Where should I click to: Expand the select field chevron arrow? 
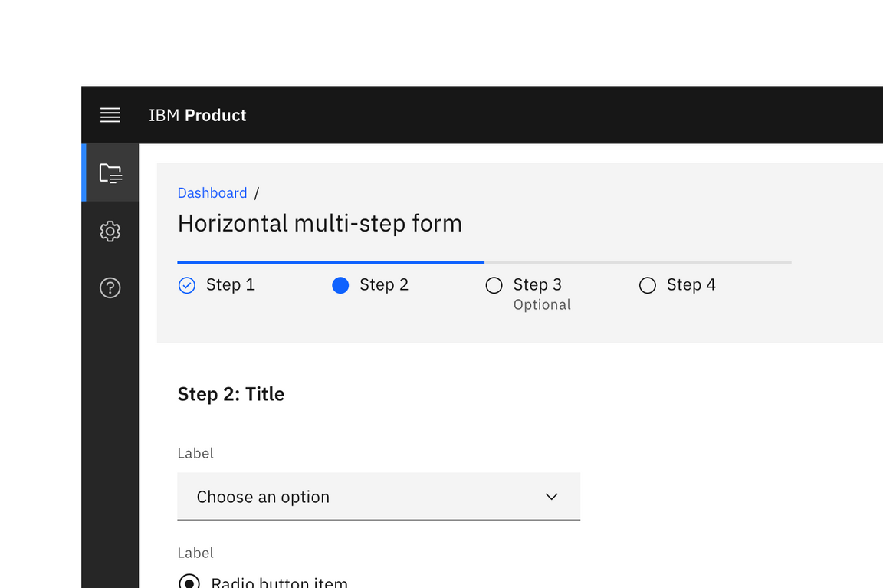(x=551, y=496)
